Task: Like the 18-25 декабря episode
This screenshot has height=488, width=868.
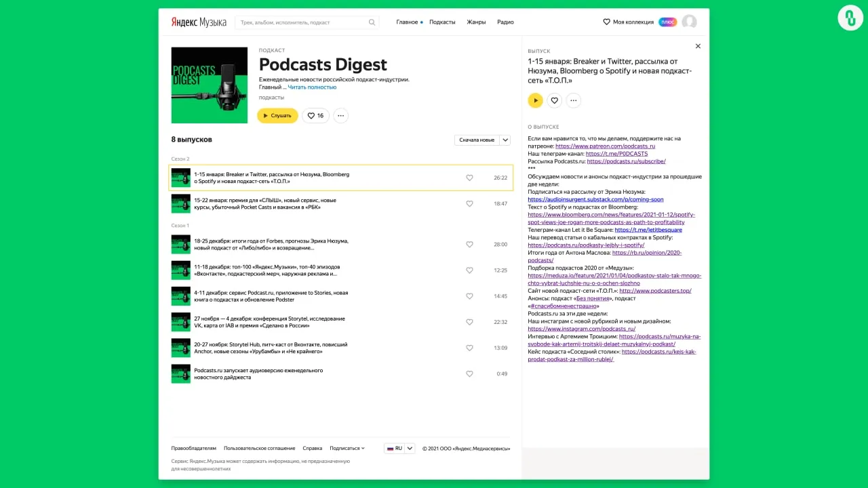Action: point(469,244)
